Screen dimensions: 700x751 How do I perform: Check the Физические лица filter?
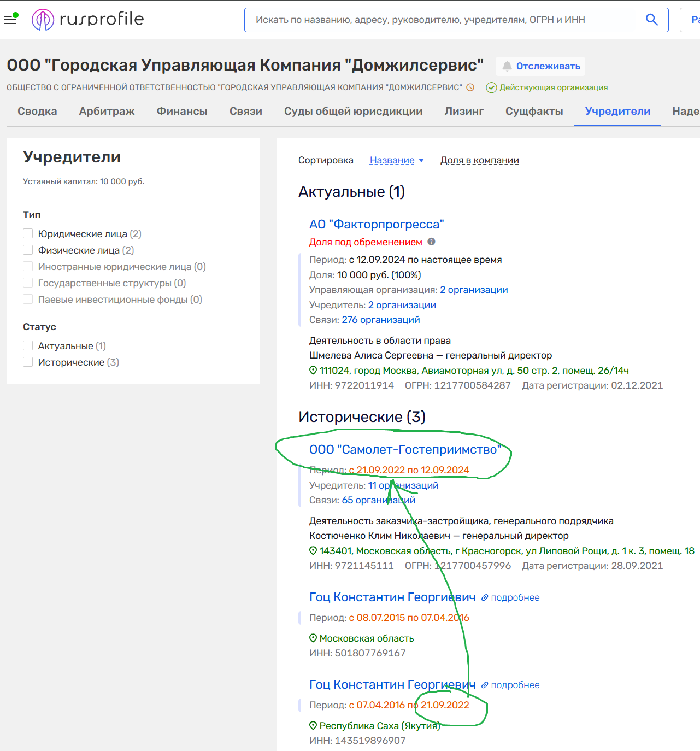coord(28,250)
